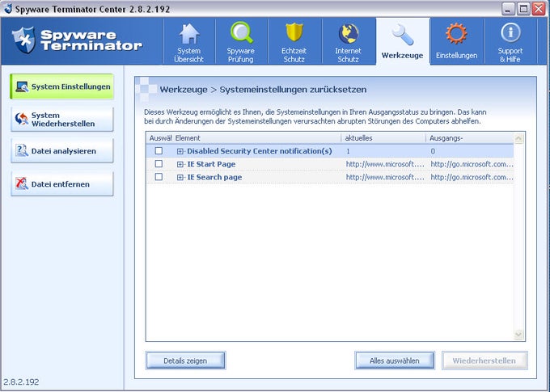550x392 pixels.
Task: Click the list scrollbar up arrow
Action: (518, 138)
